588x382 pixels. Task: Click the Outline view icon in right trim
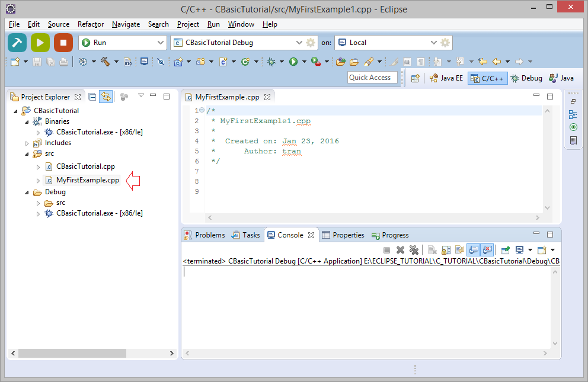point(573,114)
